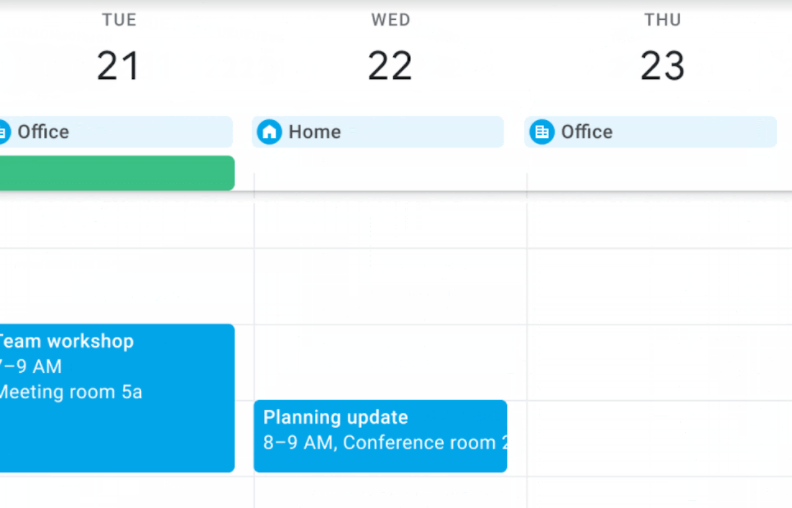Select date 21 in the header
792x508 pixels.
(118, 66)
